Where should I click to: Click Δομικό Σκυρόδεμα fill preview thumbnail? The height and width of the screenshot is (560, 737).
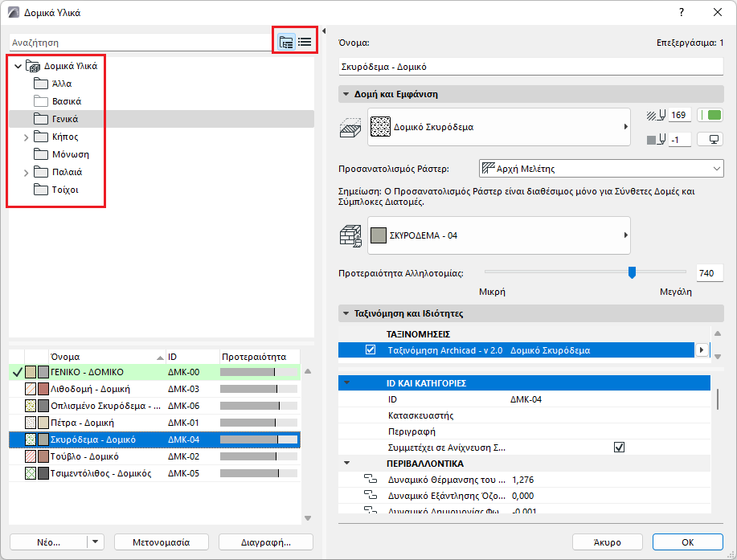tap(380, 127)
